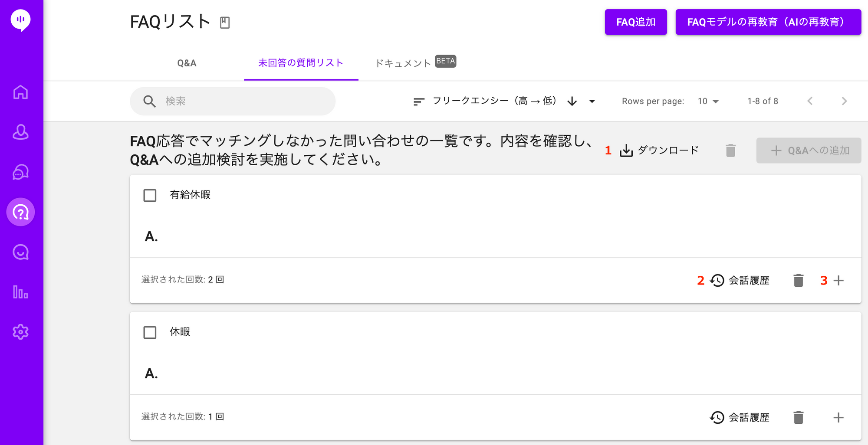Open the Rows per page 10 dropdown

[708, 101]
